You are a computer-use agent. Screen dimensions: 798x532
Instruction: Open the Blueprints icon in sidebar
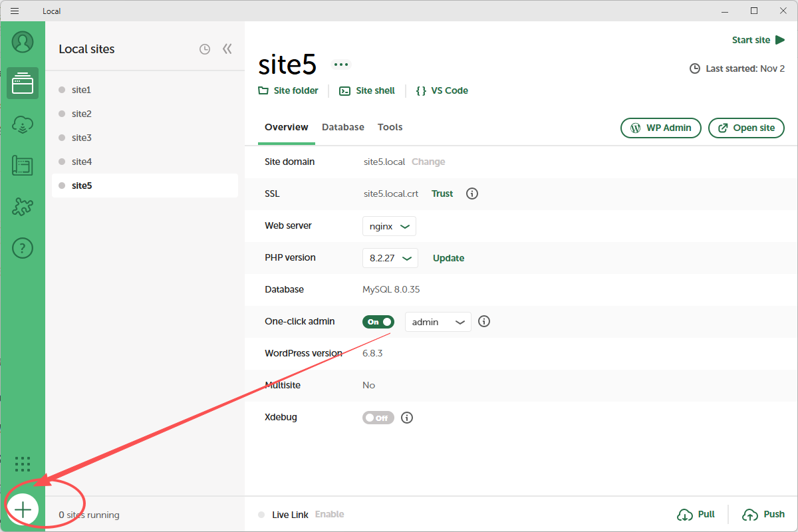click(x=23, y=166)
